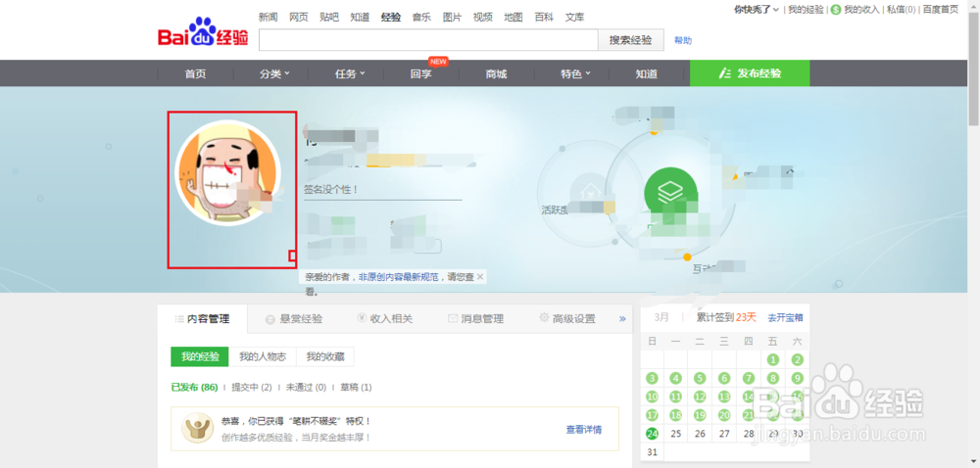Click the pencil icon on 发布经验

[725, 73]
